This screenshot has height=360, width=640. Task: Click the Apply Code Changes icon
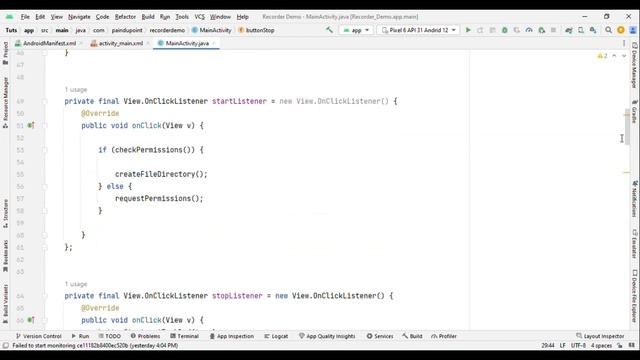point(493,30)
